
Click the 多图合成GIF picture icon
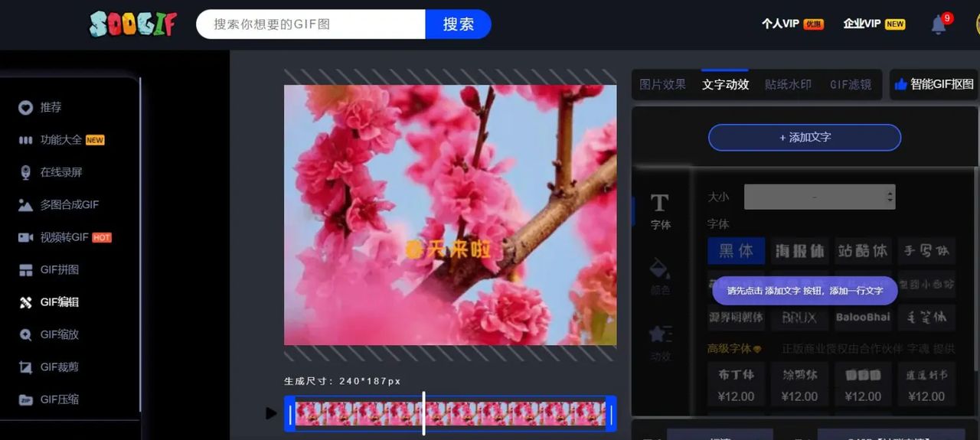point(25,205)
